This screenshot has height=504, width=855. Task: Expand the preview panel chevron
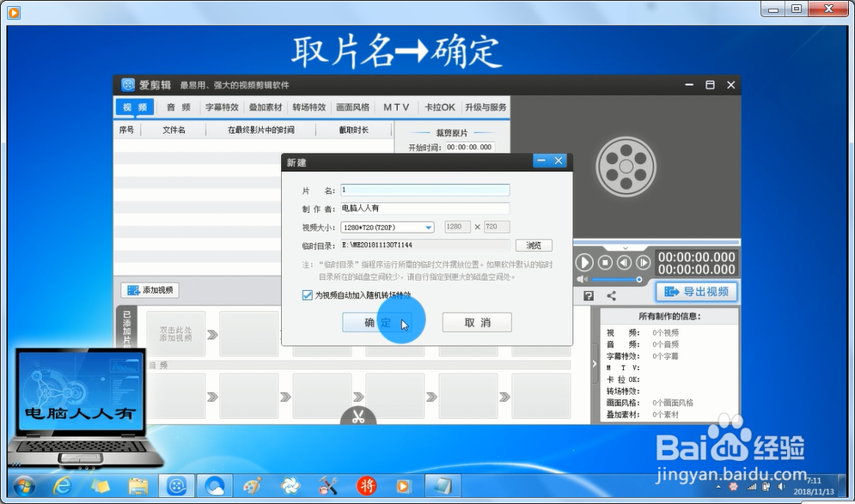pos(626,248)
